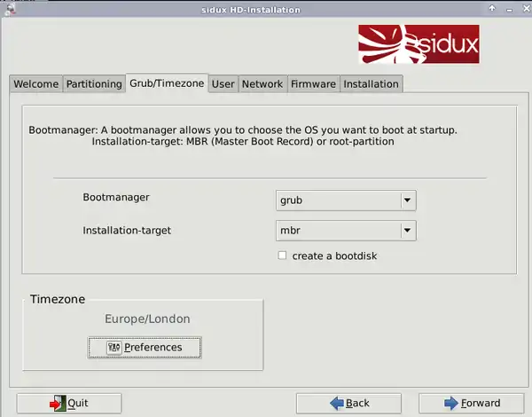Open the Partitioning tab
The height and width of the screenshot is (417, 532).
(94, 84)
